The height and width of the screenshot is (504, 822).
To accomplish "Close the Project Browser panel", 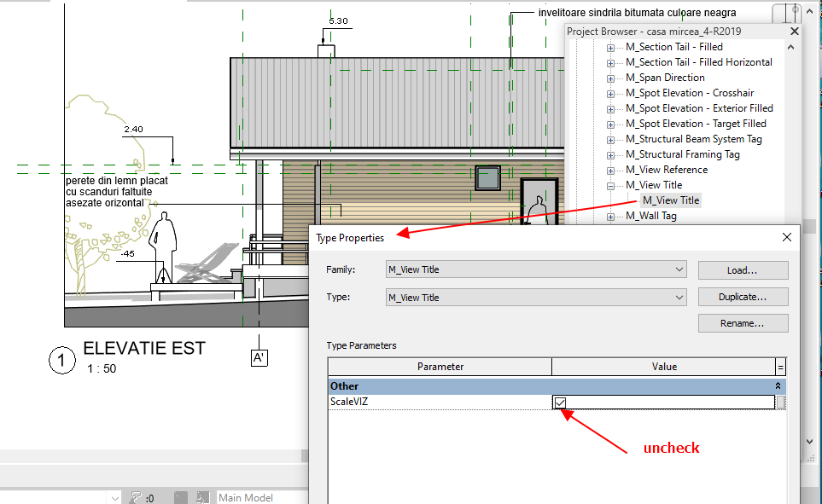I will tap(794, 31).
